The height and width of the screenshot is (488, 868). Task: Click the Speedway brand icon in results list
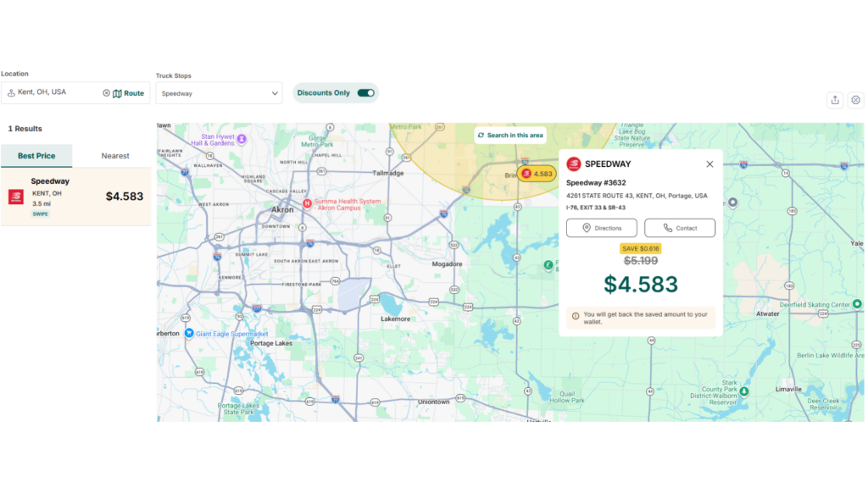click(x=14, y=197)
